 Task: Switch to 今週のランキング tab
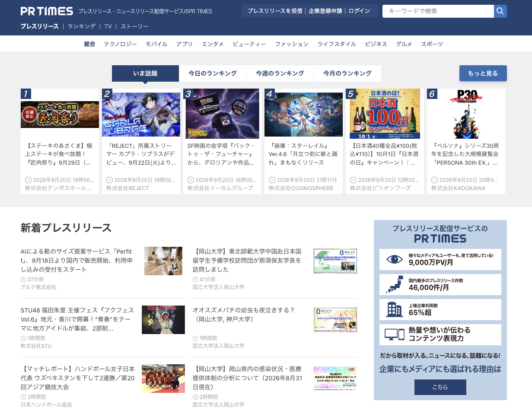[280, 73]
